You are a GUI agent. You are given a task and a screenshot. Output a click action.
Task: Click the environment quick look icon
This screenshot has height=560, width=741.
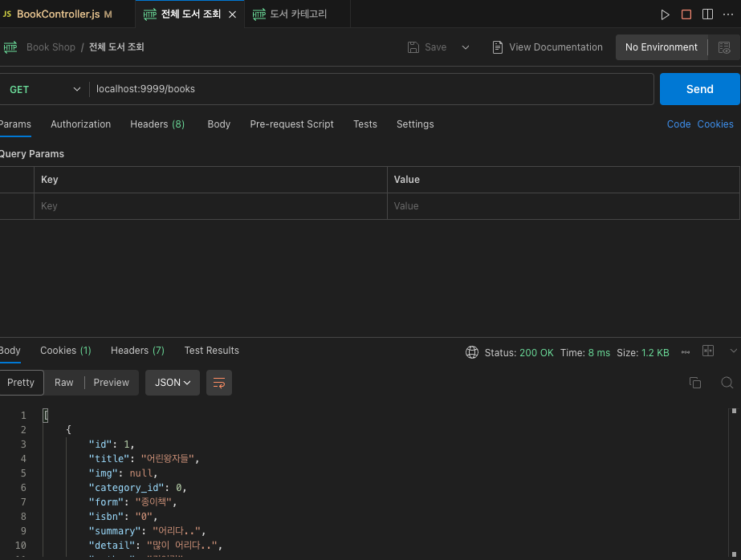click(x=724, y=47)
